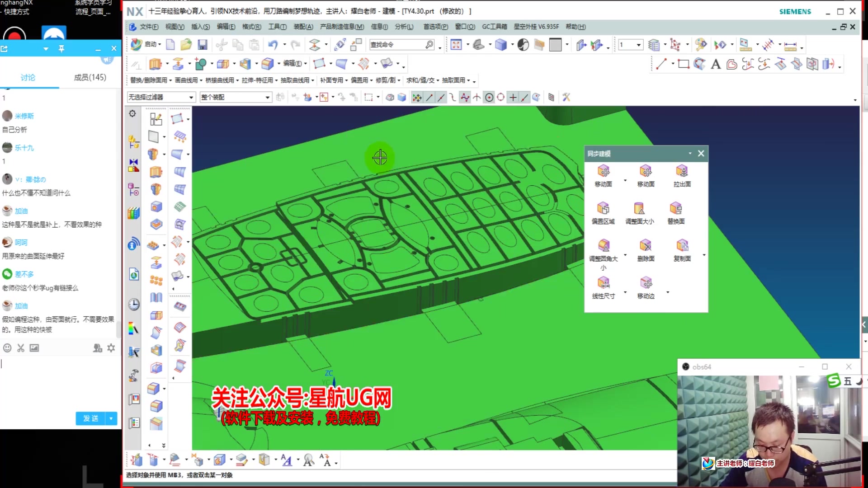Click the Undo arrow icon
The height and width of the screenshot is (488, 868).
click(x=273, y=45)
